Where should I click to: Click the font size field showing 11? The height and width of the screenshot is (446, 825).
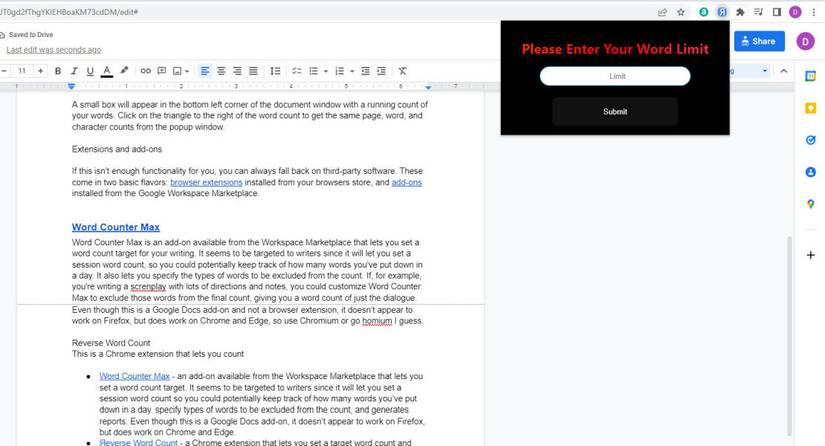[x=22, y=71]
